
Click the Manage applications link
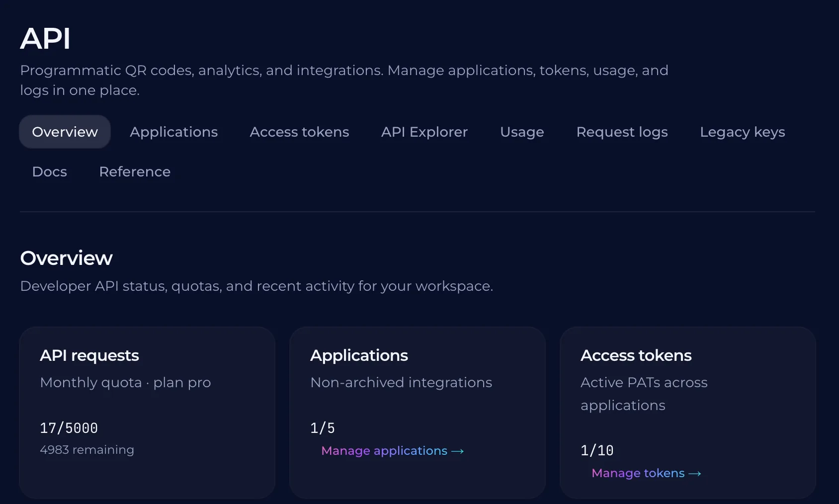click(x=392, y=451)
